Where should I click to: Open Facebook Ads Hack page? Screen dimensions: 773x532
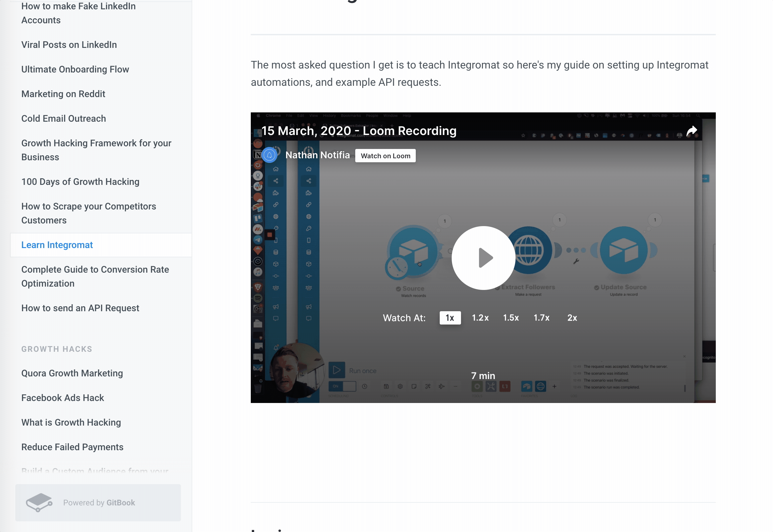click(x=62, y=398)
